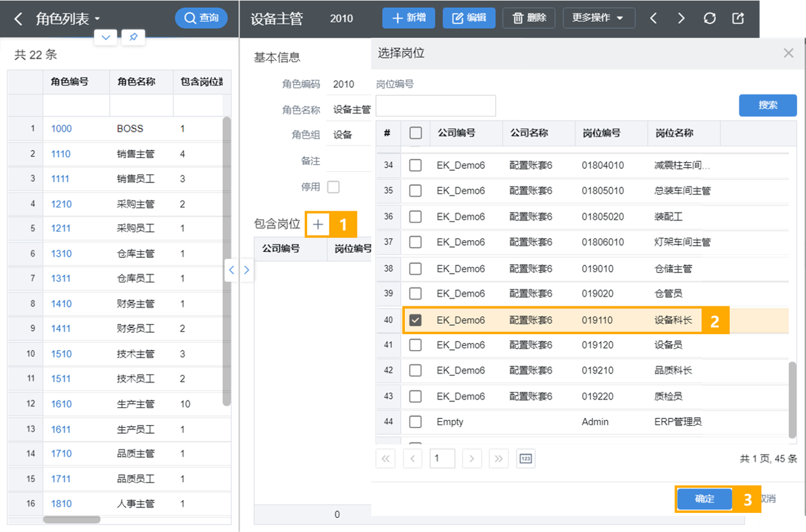Viewport: 806px width, 532px height.
Task: Check the box for 设备员 row
Action: pyautogui.click(x=416, y=345)
